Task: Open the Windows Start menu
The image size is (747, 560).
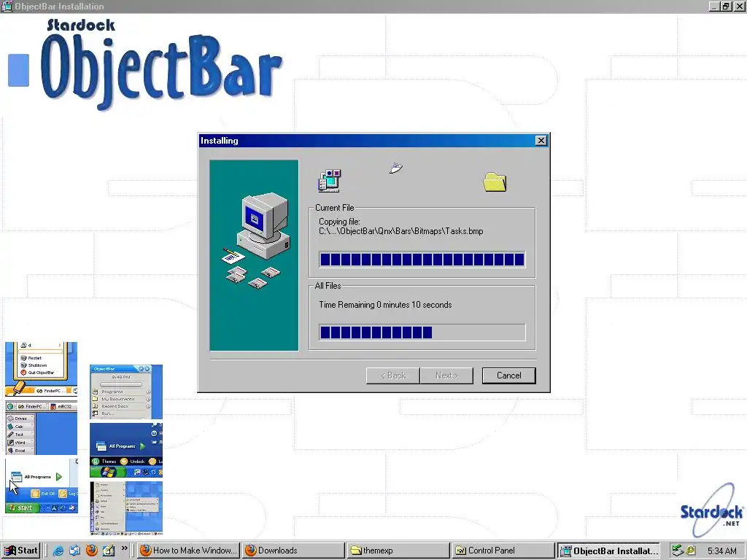Action: pos(20,551)
